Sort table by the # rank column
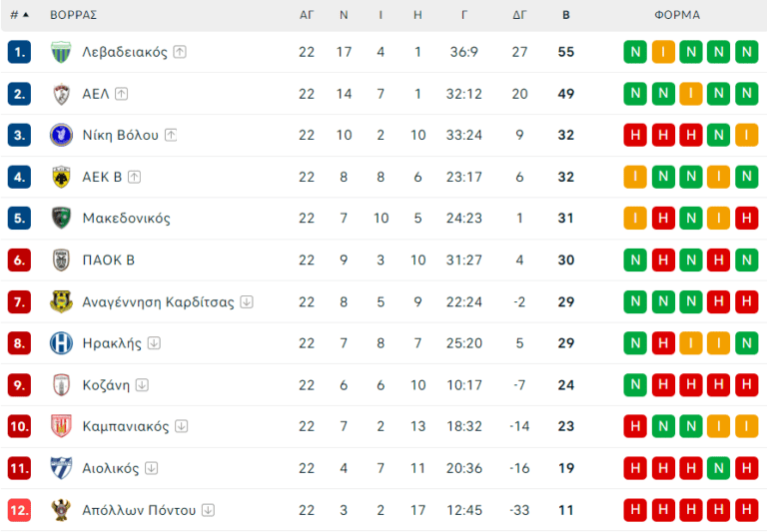Screen dimensions: 767x532 pos(19,15)
